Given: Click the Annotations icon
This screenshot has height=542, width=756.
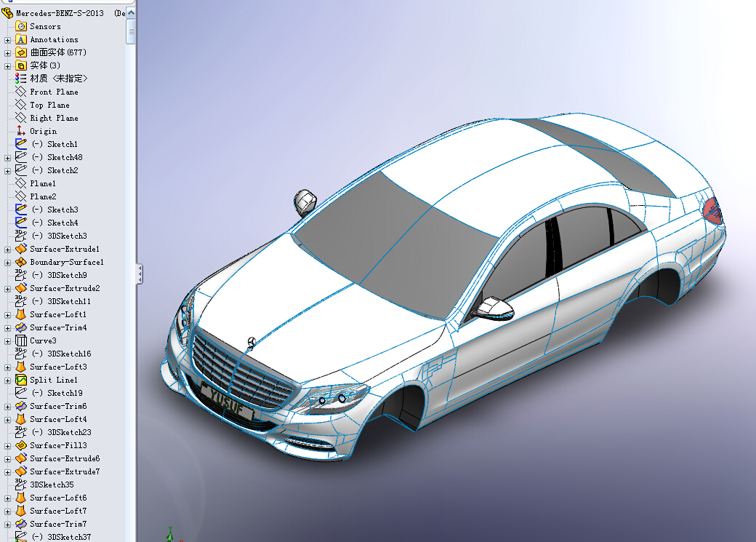Looking at the screenshot, I should coord(21,39).
